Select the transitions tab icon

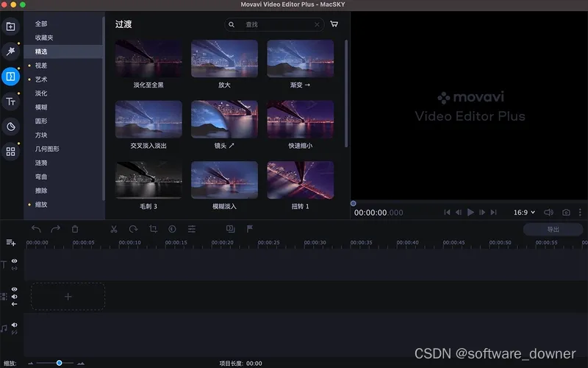tap(10, 77)
